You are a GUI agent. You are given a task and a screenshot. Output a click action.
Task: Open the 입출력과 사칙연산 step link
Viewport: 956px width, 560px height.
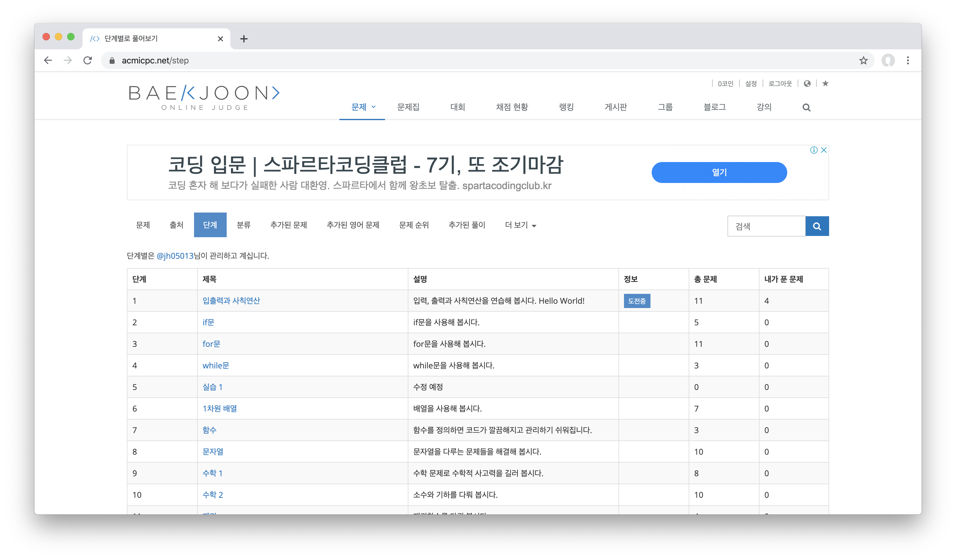[231, 301]
